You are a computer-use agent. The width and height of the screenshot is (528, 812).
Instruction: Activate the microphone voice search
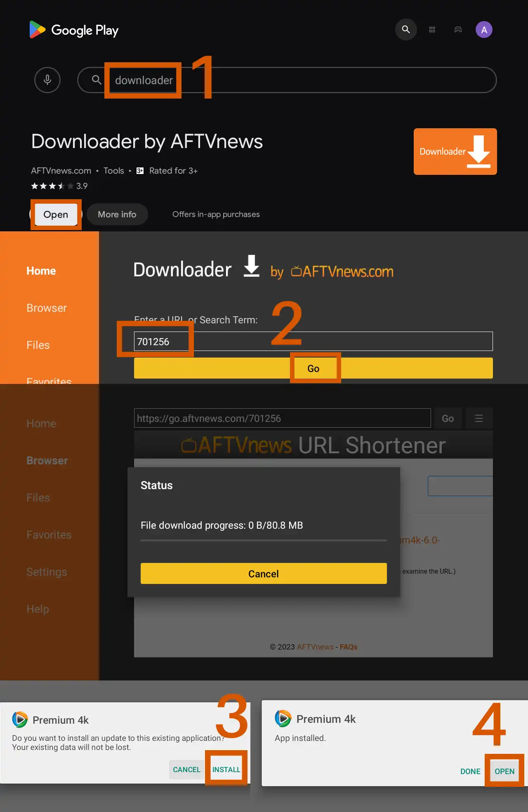pyautogui.click(x=47, y=80)
